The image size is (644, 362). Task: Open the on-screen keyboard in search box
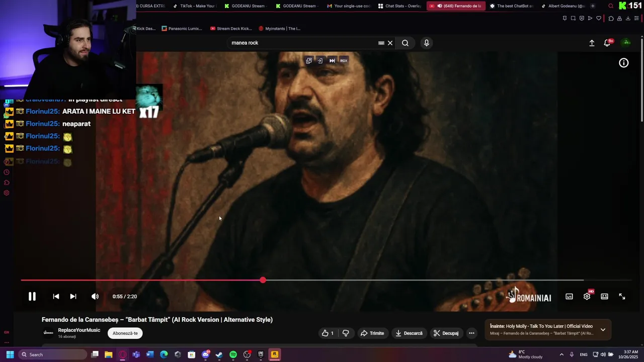[x=381, y=43]
